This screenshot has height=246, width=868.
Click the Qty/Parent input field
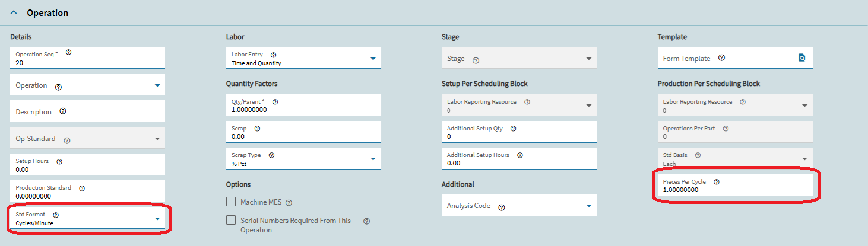coord(303,105)
